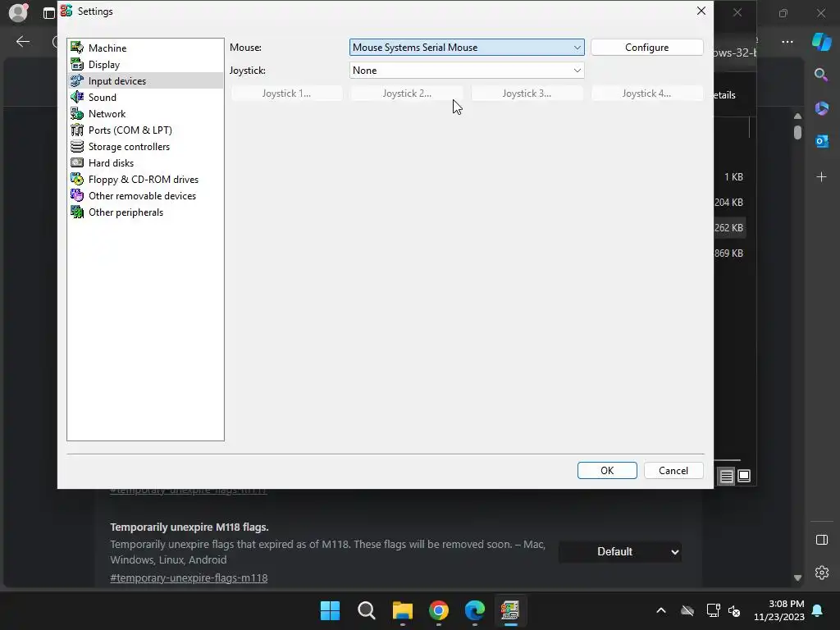Click the 86Box icon in Settings title bar
840x630 pixels.
[66, 11]
